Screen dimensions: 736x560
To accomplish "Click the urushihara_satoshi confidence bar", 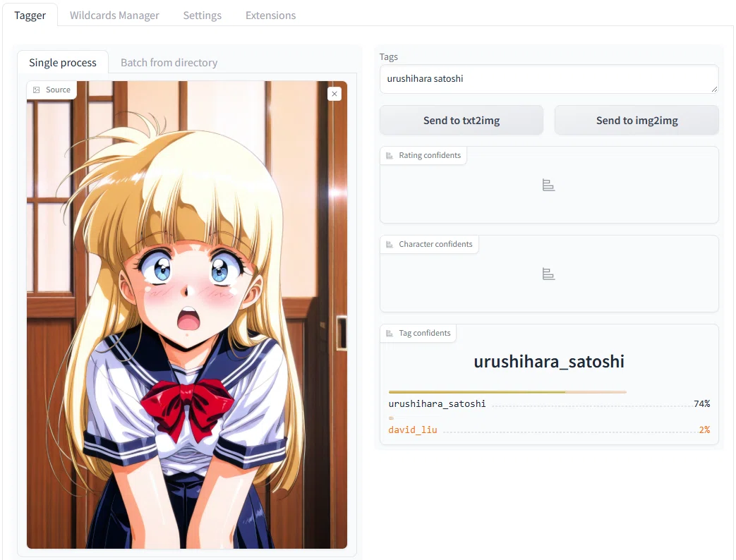I will click(507, 391).
